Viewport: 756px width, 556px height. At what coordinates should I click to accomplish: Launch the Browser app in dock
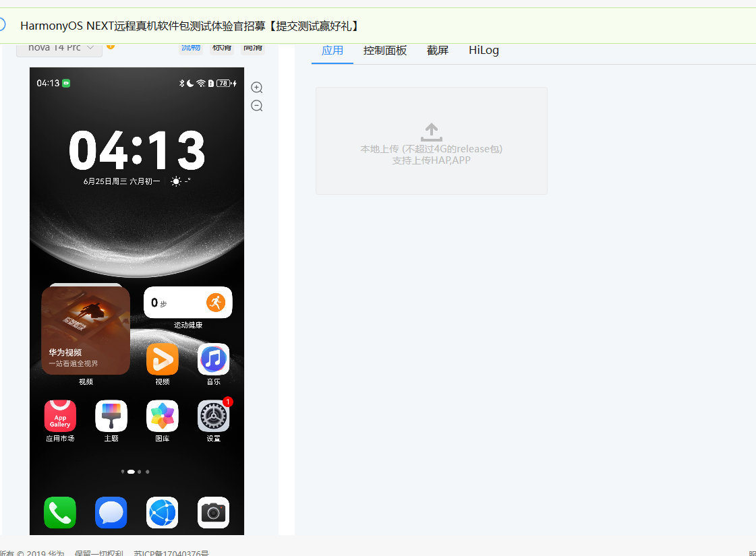click(x=162, y=513)
